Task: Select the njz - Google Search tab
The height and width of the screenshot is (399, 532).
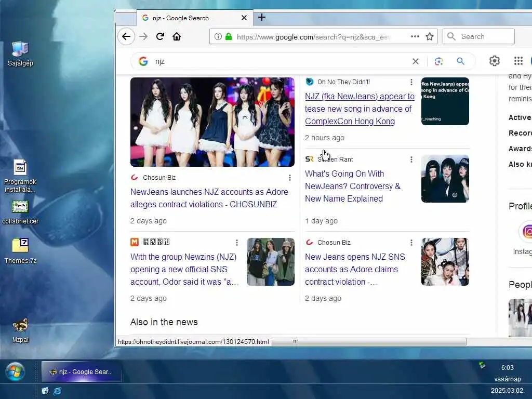Action: 194,18
